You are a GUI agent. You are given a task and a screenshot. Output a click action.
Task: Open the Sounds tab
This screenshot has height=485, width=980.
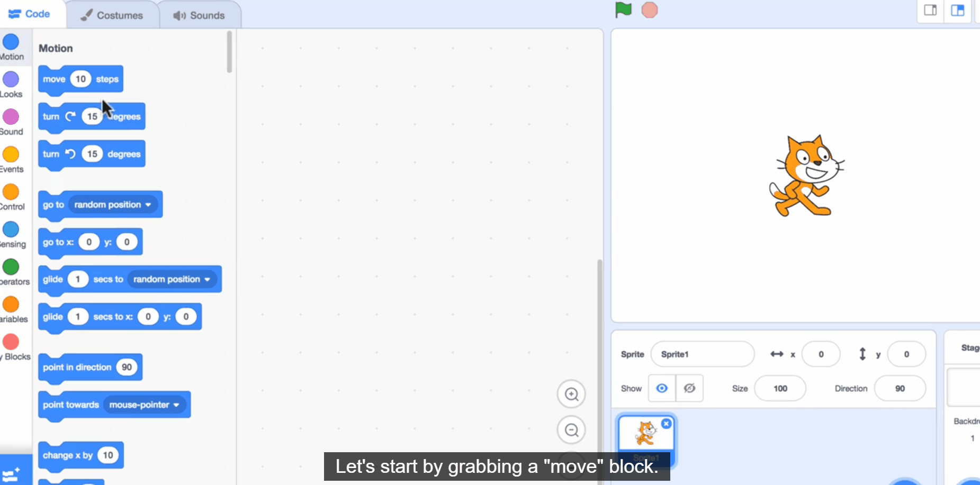click(200, 15)
